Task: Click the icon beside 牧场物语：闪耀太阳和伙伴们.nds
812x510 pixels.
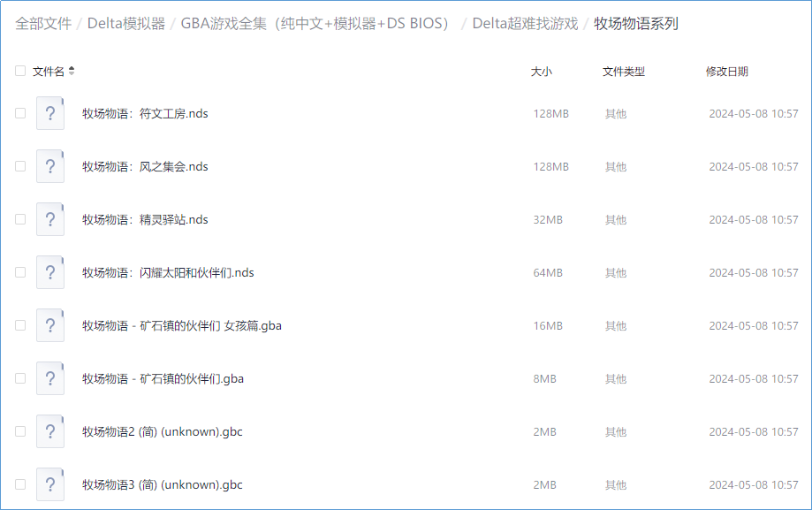Action: point(50,272)
